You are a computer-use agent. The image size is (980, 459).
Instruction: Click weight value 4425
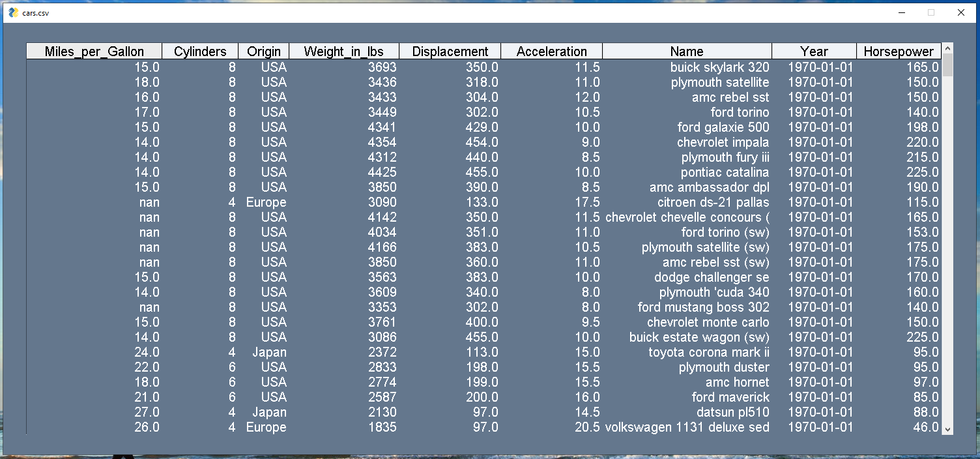(382, 172)
